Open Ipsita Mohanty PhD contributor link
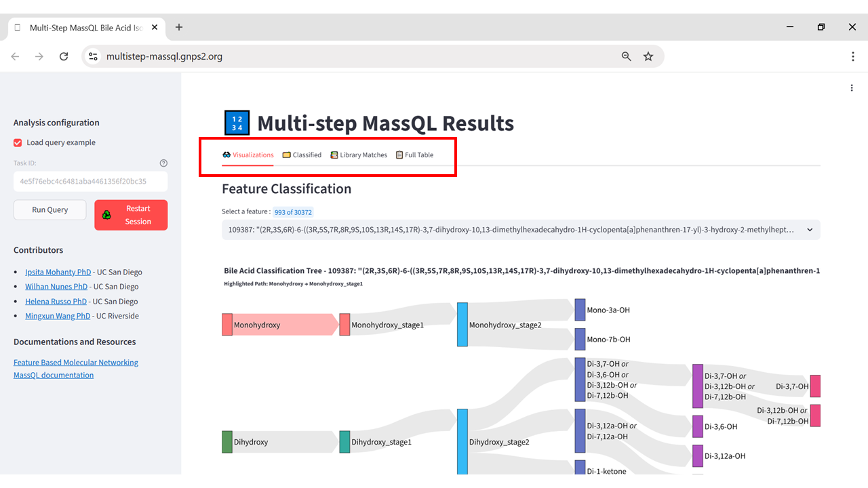Screen dimensions: 868x488 [56, 272]
